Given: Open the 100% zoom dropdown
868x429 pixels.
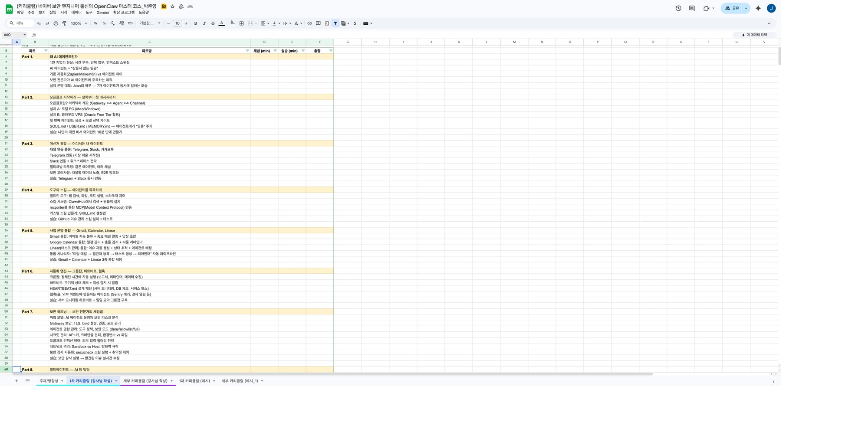Looking at the screenshot, I should pyautogui.click(x=79, y=23).
